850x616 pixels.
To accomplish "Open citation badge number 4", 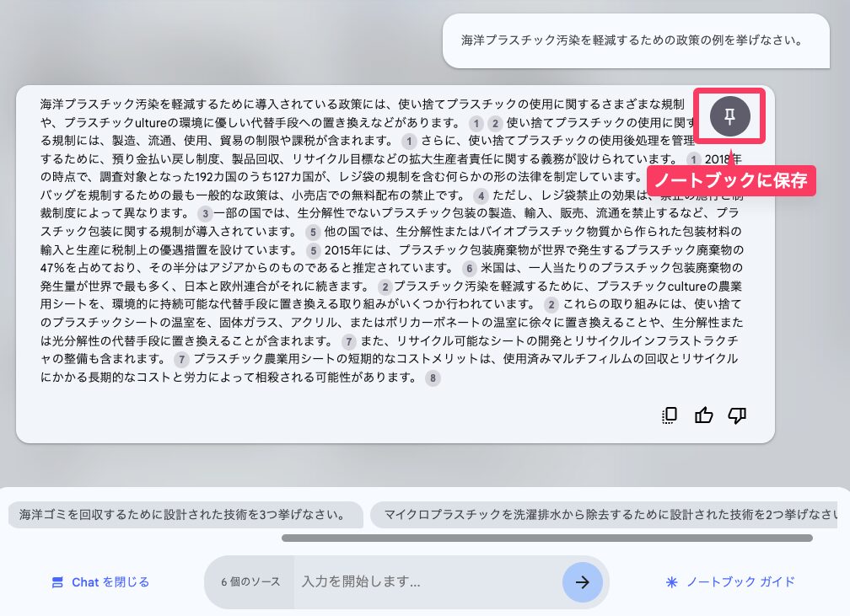I will pos(481,195).
